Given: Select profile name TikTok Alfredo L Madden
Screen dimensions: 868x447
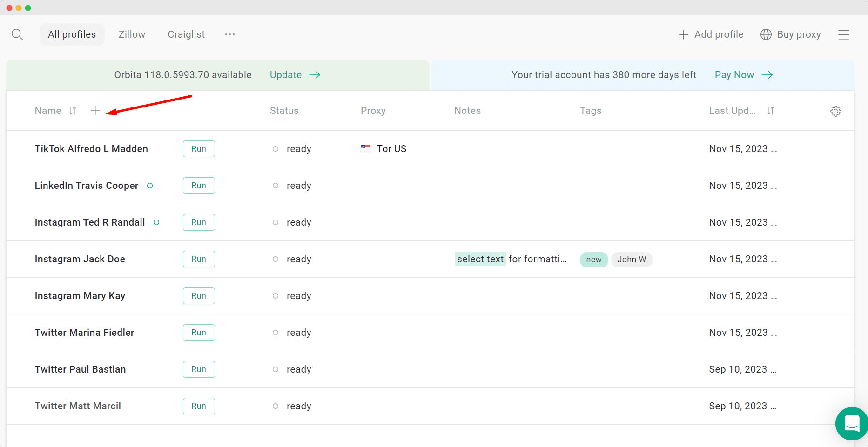Looking at the screenshot, I should point(91,149).
